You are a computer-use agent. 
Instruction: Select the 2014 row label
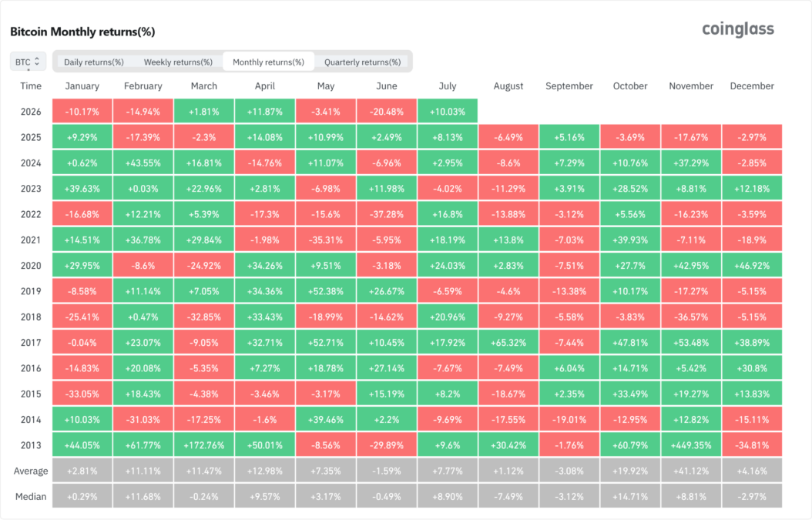point(31,420)
